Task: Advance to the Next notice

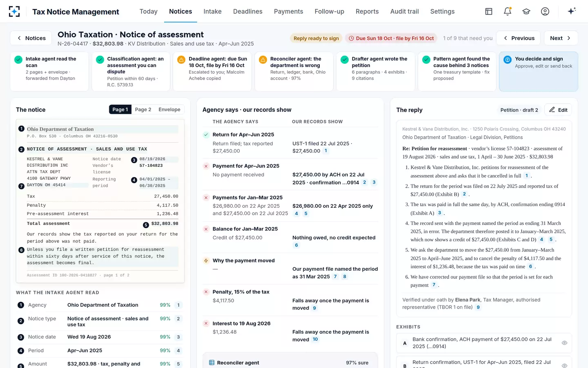Action: 560,38
